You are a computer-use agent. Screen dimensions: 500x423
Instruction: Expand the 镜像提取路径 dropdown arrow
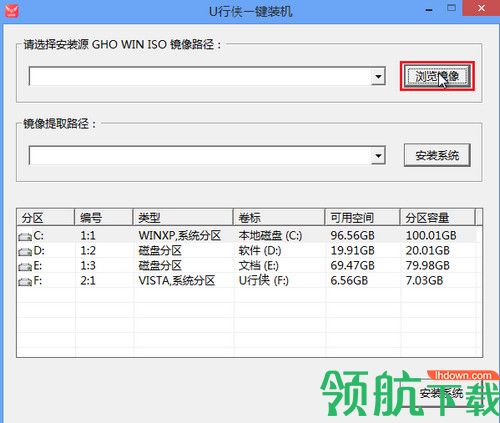378,155
